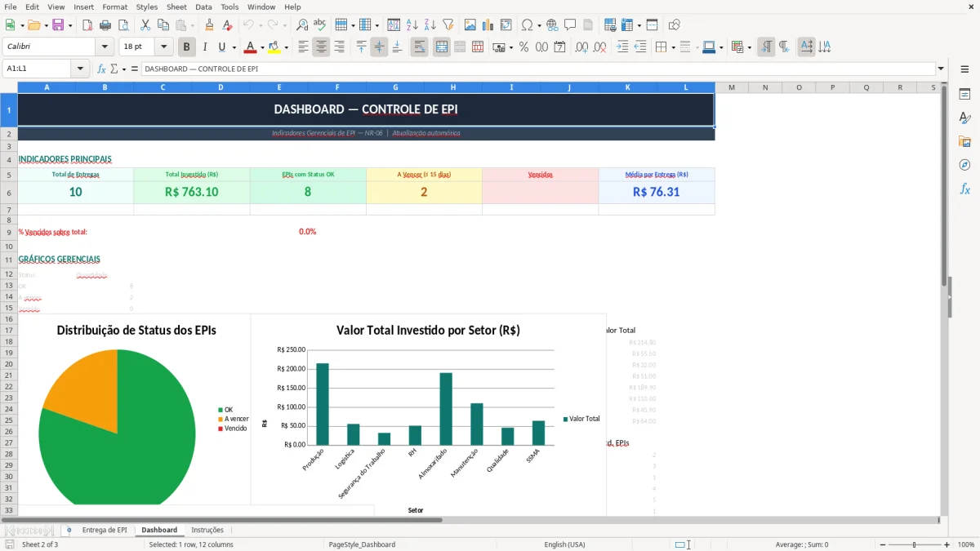Open Find & Replace icon
This screenshot has width=980, height=551.
point(302,25)
